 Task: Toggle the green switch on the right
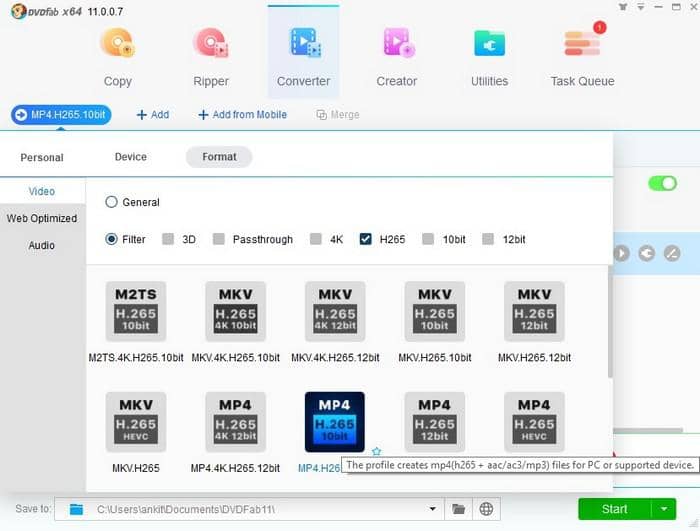662,183
